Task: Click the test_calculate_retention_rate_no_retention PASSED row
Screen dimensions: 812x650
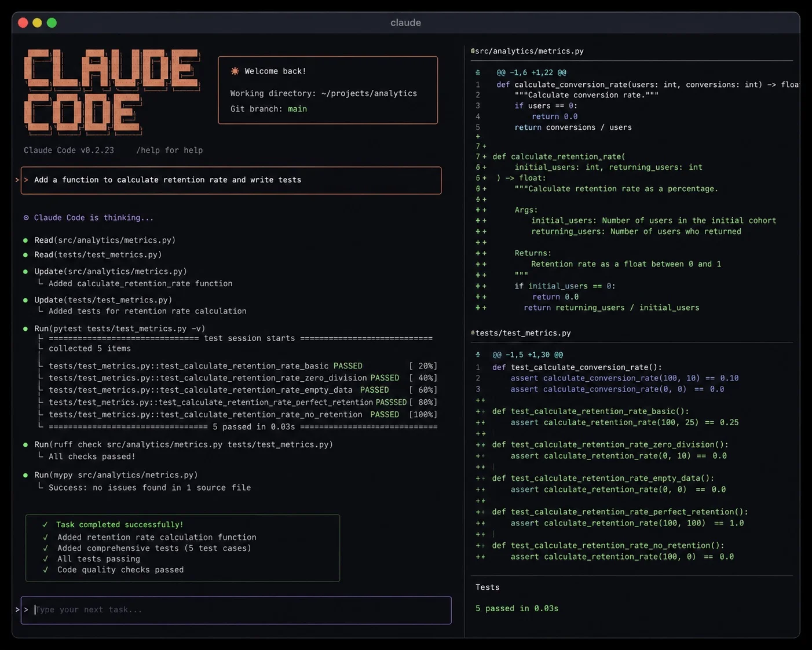Action: coord(243,415)
